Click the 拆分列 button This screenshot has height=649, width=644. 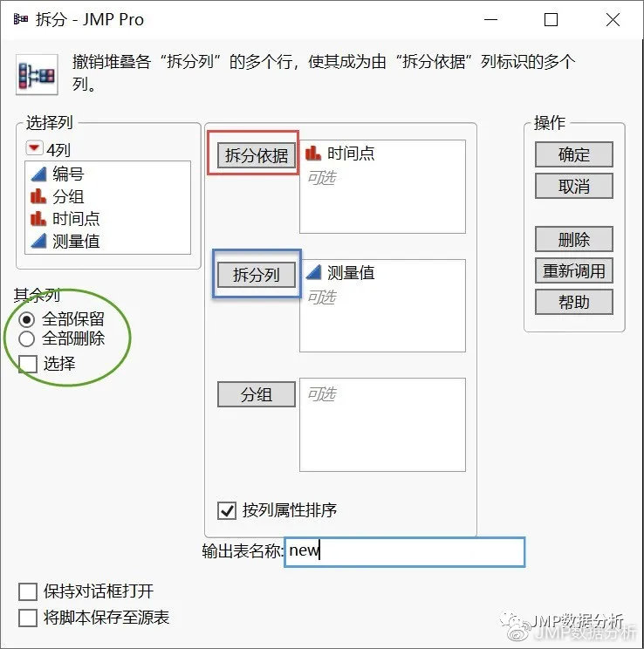coord(257,275)
